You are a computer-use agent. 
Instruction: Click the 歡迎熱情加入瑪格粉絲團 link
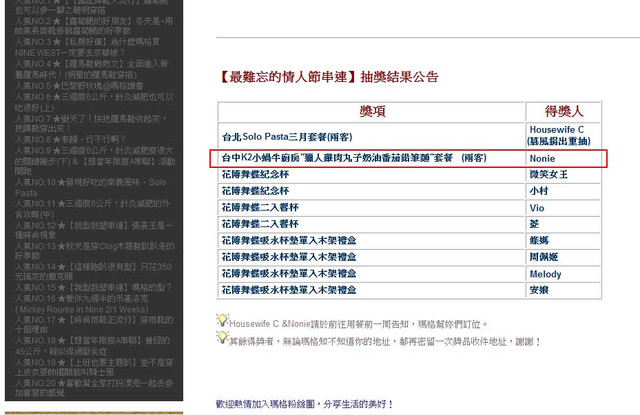tap(304, 404)
